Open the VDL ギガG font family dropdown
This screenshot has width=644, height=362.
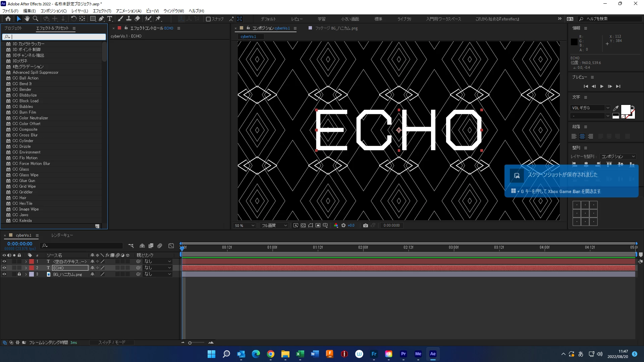607,108
